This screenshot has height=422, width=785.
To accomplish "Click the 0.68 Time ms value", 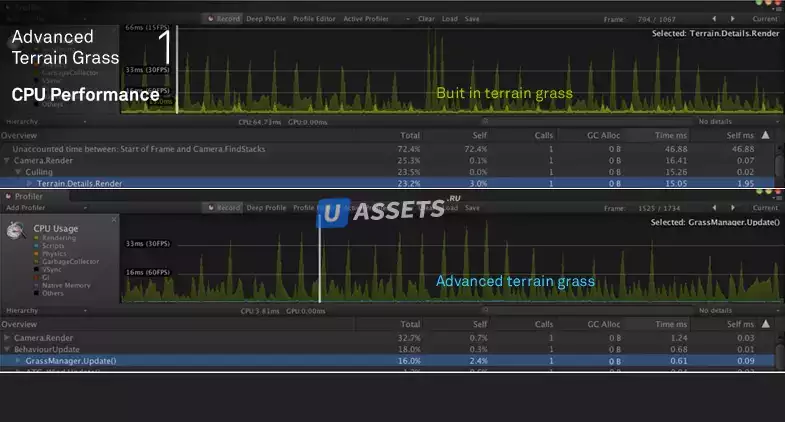I will 679,349.
